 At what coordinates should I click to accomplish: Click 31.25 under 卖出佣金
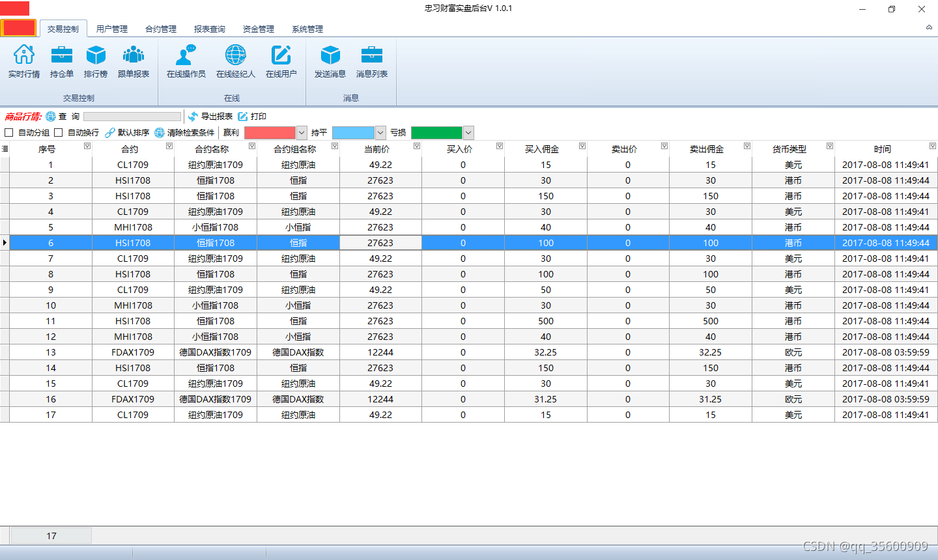711,399
